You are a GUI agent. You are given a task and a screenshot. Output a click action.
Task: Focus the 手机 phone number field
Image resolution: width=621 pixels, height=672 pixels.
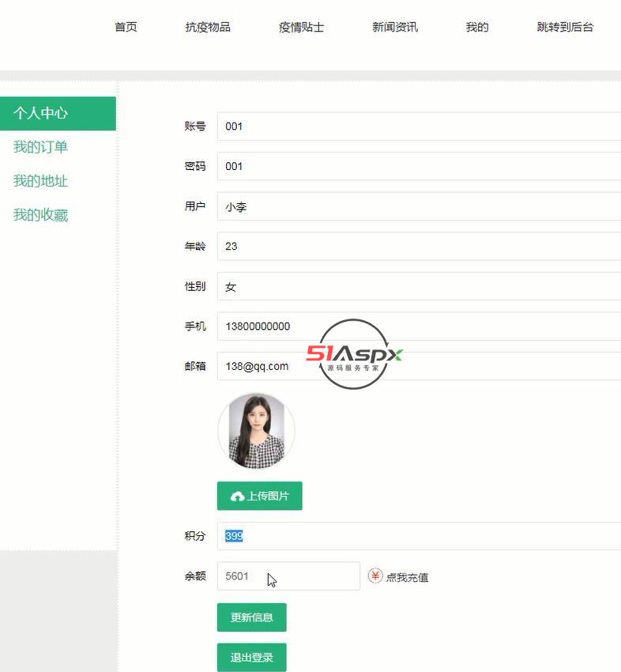click(419, 327)
